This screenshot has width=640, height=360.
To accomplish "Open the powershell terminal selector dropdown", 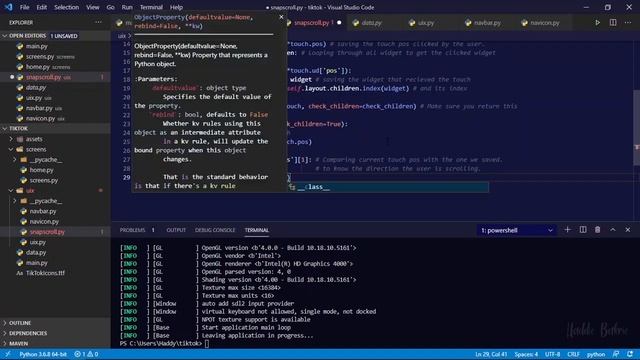I will click(517, 230).
